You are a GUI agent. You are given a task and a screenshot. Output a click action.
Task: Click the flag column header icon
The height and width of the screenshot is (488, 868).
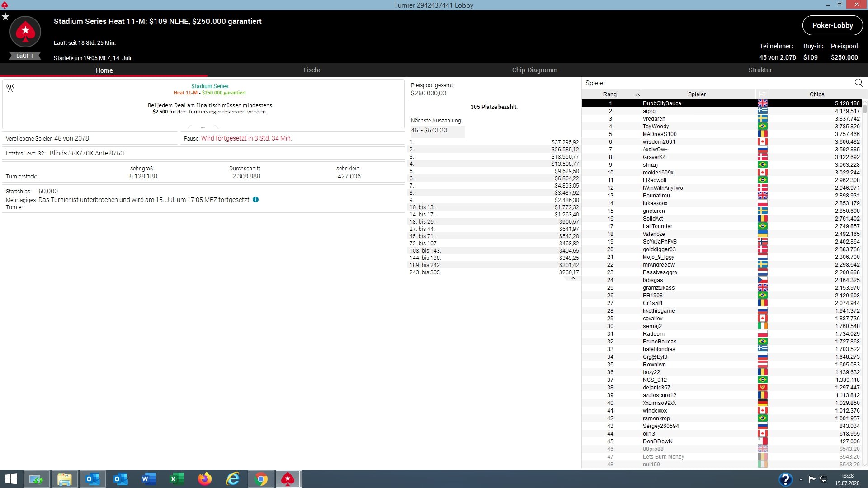(762, 94)
